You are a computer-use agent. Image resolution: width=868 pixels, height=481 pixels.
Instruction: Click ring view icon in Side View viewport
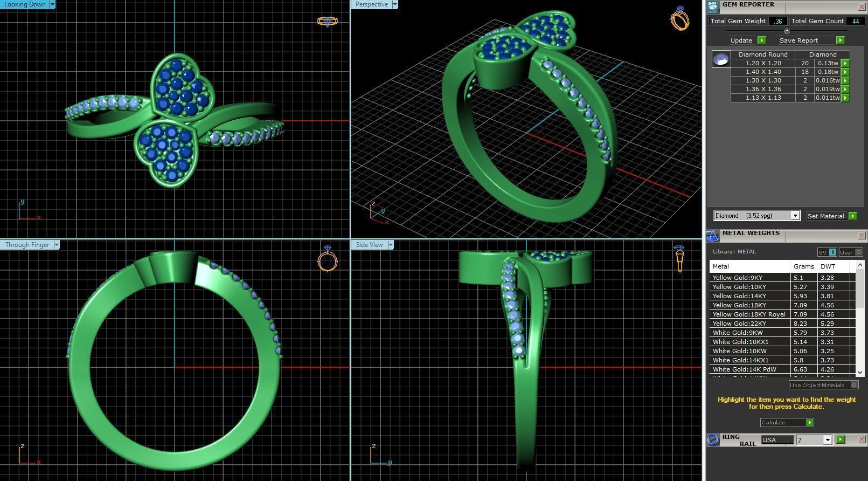(x=679, y=259)
